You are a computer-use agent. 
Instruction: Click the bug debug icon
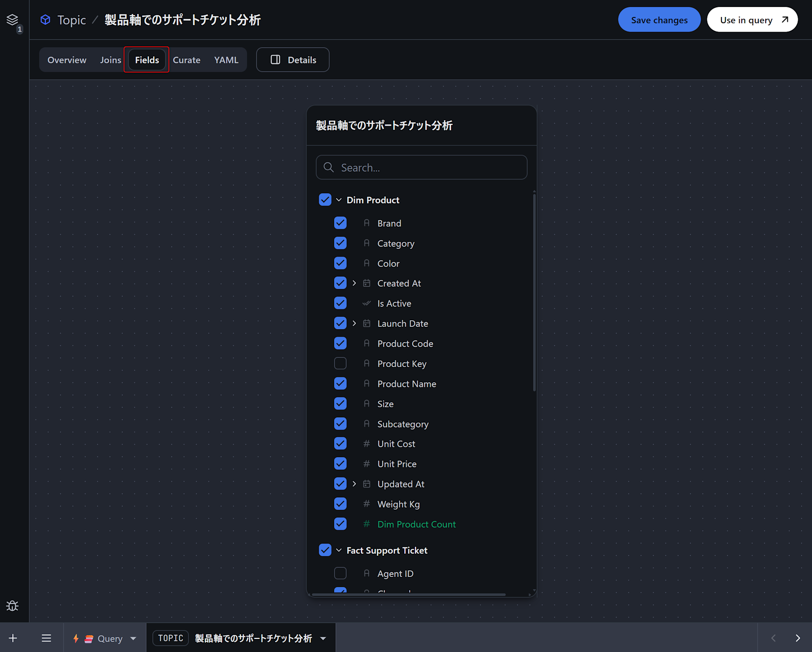[12, 606]
